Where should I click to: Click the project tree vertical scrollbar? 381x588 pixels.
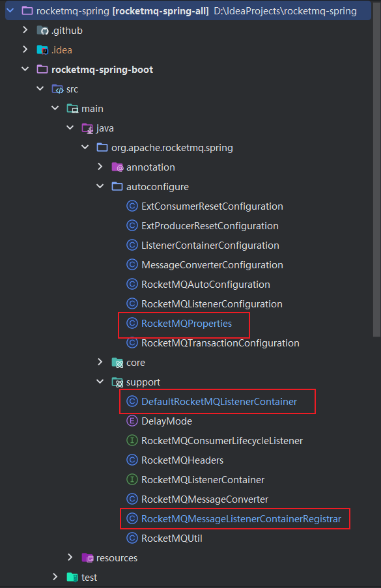coord(377,169)
